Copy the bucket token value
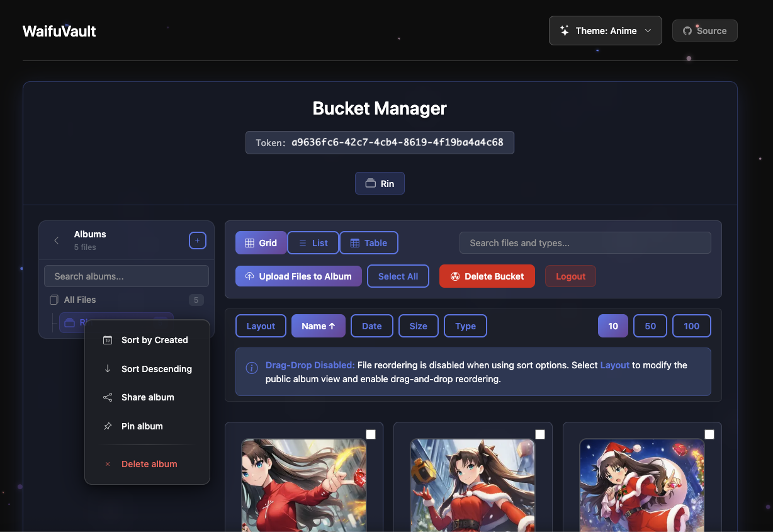Viewport: 773px width, 532px height. pyautogui.click(x=397, y=142)
